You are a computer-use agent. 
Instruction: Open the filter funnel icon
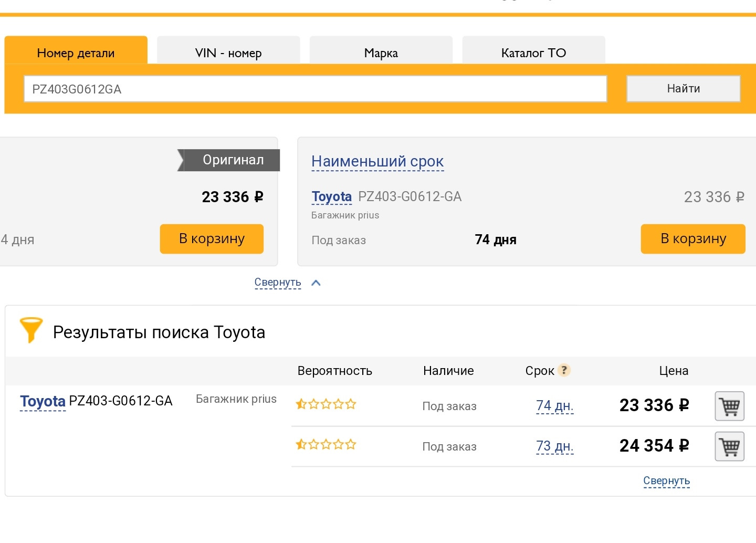[31, 330]
